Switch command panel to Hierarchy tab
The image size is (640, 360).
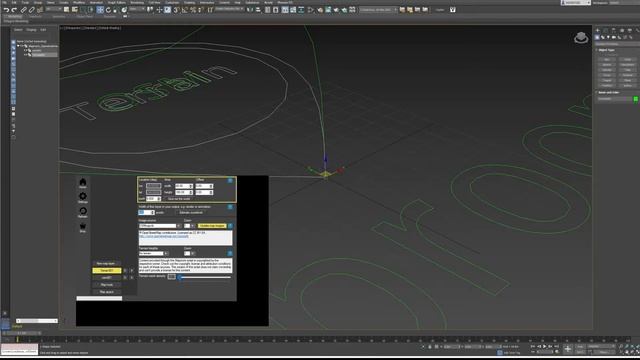(x=613, y=31)
